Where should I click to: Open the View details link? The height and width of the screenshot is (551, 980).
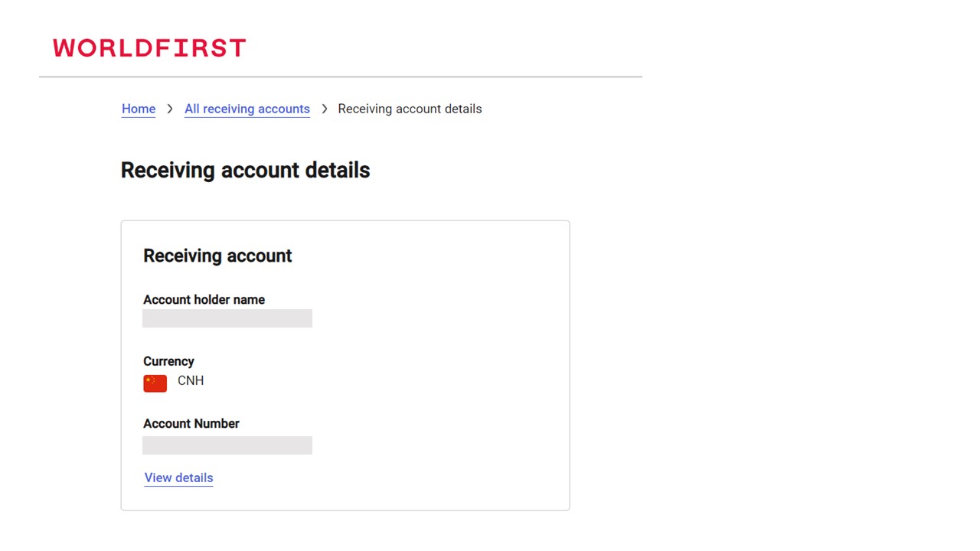178,478
